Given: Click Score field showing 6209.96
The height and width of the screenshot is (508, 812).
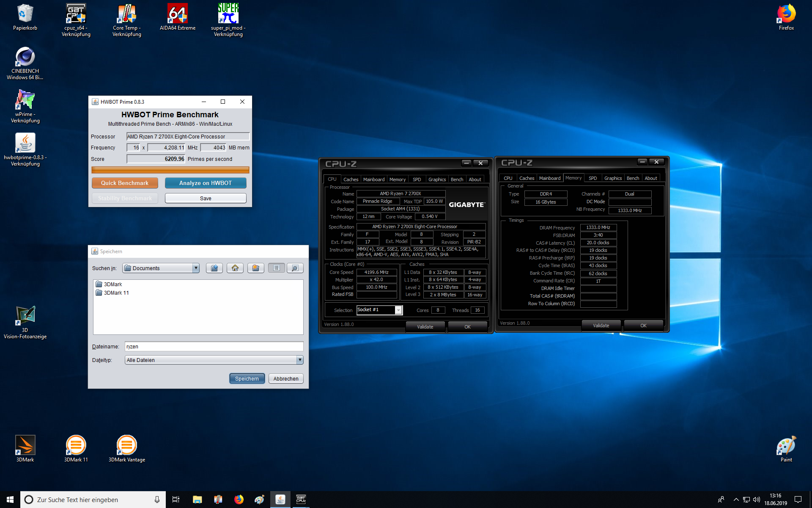Looking at the screenshot, I should [x=156, y=159].
